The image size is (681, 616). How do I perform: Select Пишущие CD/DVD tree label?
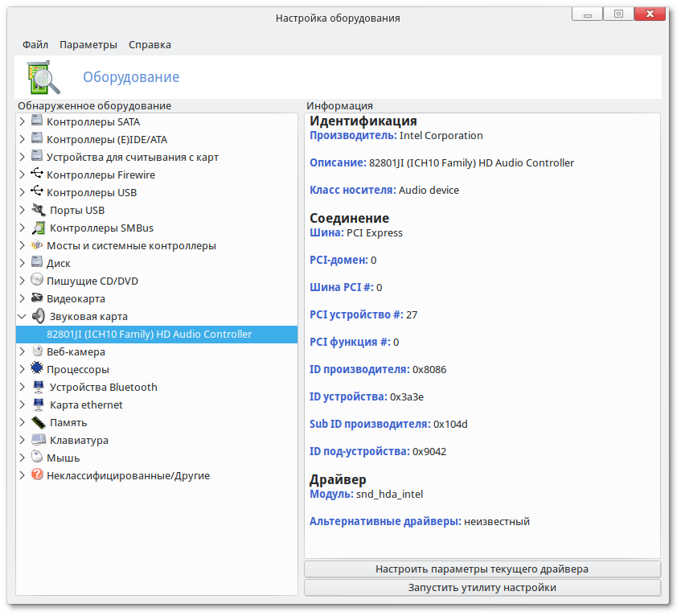click(92, 281)
